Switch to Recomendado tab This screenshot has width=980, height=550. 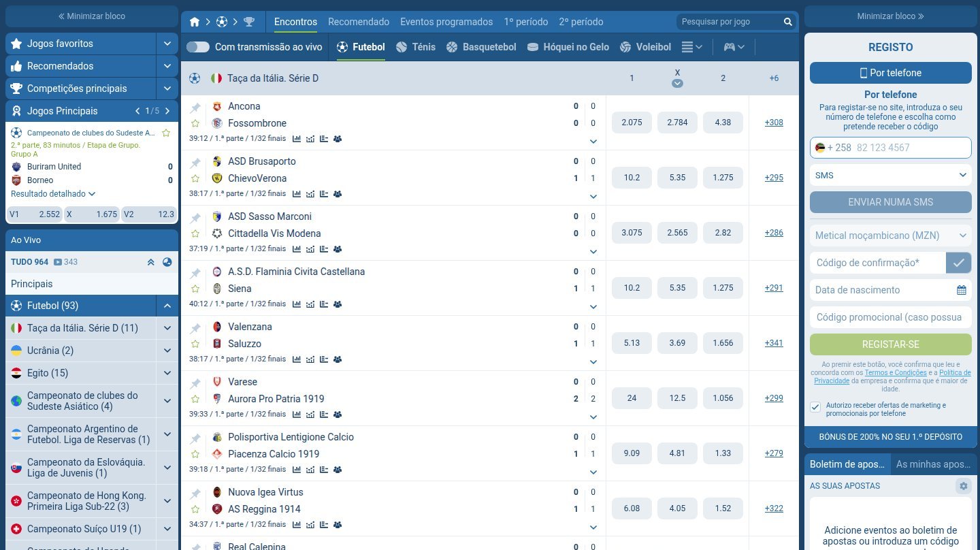coord(359,22)
